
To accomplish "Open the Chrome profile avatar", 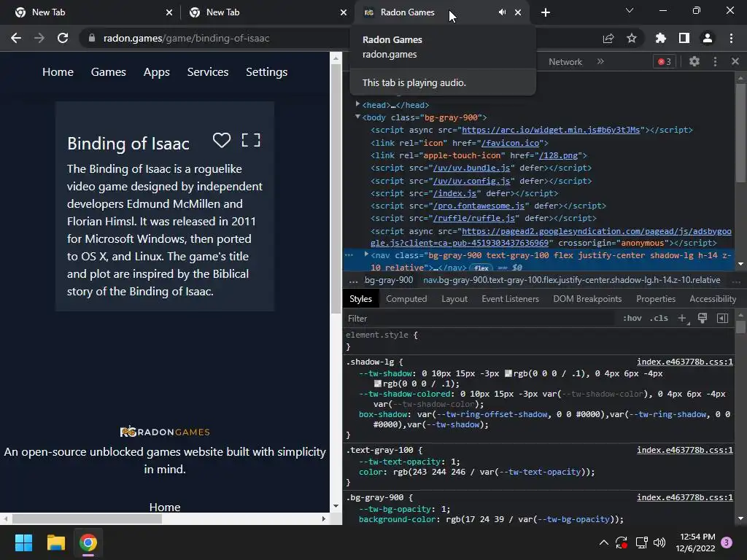I will pyautogui.click(x=708, y=38).
